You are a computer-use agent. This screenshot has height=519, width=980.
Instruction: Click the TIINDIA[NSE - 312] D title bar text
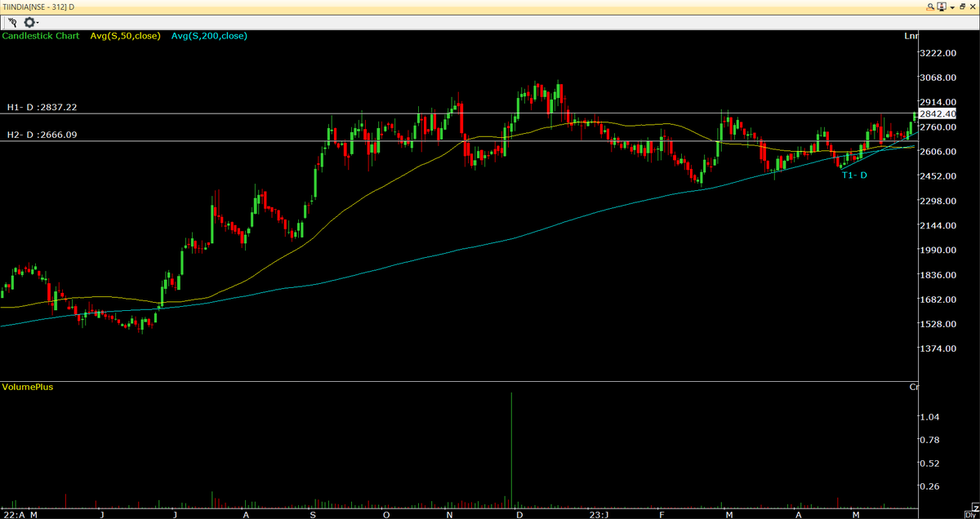click(x=37, y=6)
